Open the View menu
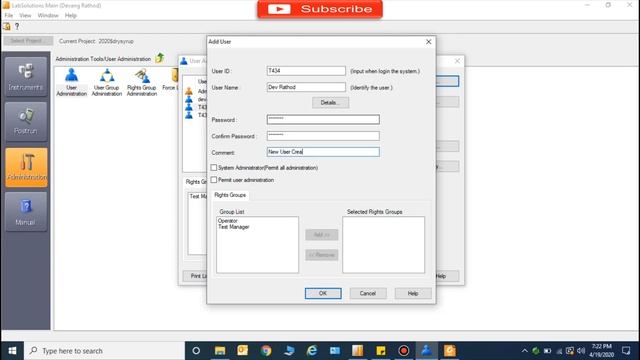Screen dimensions: 640x360 [x=25, y=16]
